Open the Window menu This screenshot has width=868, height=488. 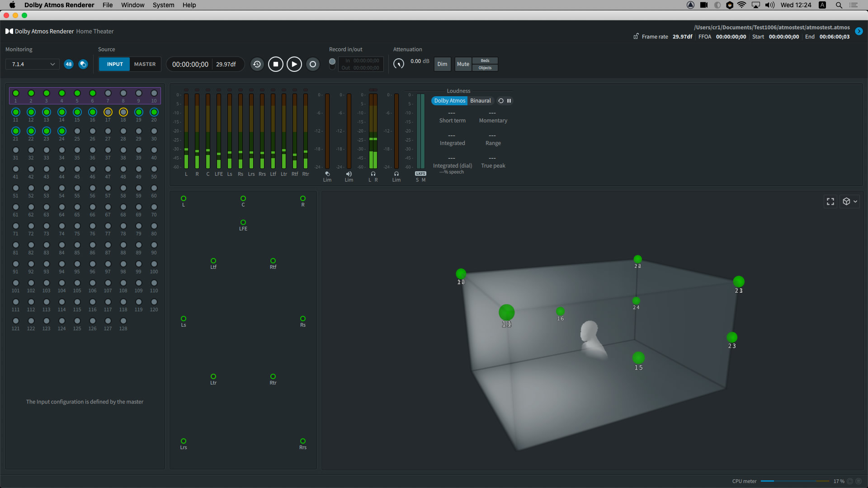[x=132, y=5]
